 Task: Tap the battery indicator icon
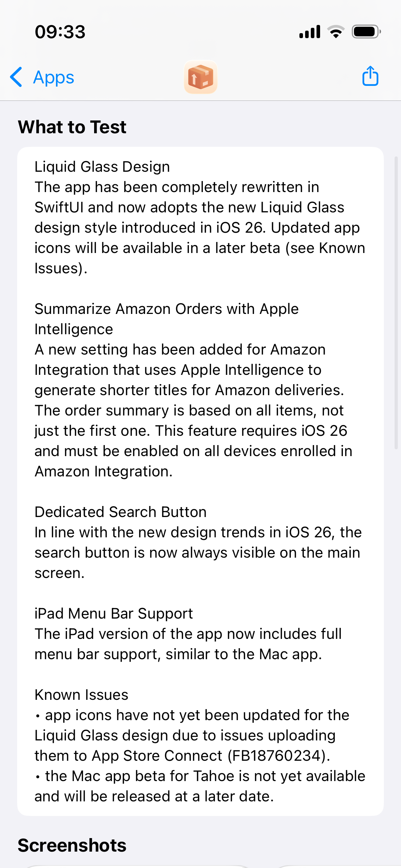click(x=366, y=32)
